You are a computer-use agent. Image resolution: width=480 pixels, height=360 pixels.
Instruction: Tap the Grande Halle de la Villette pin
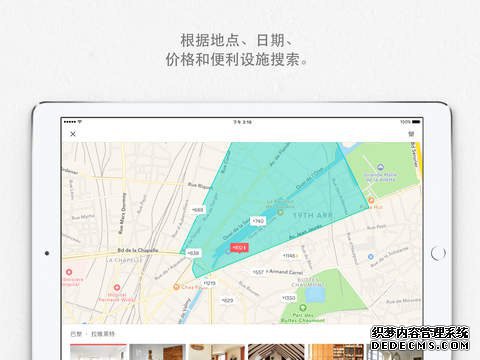(380, 167)
